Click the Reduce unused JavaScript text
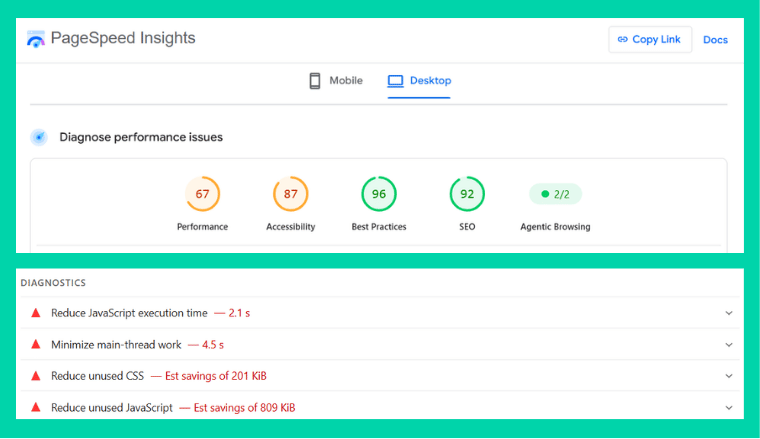Image resolution: width=760 pixels, height=439 pixels. click(x=112, y=408)
